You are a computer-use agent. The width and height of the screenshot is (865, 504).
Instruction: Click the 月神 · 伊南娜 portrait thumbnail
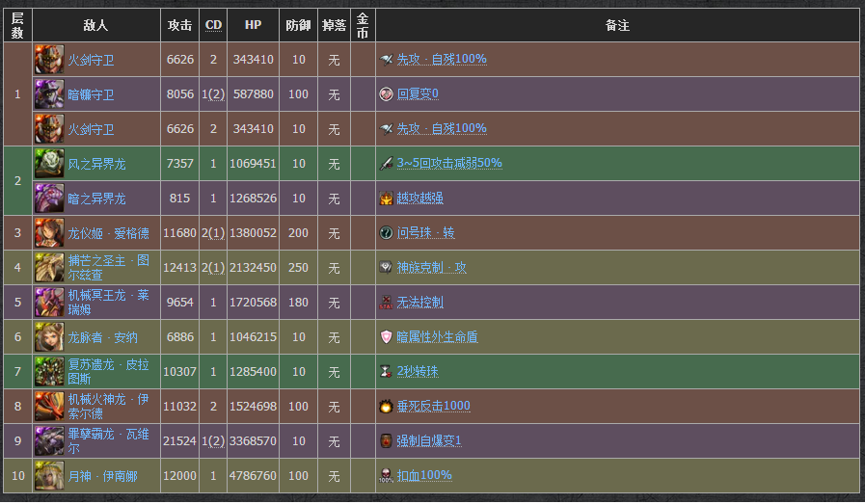[x=49, y=476]
